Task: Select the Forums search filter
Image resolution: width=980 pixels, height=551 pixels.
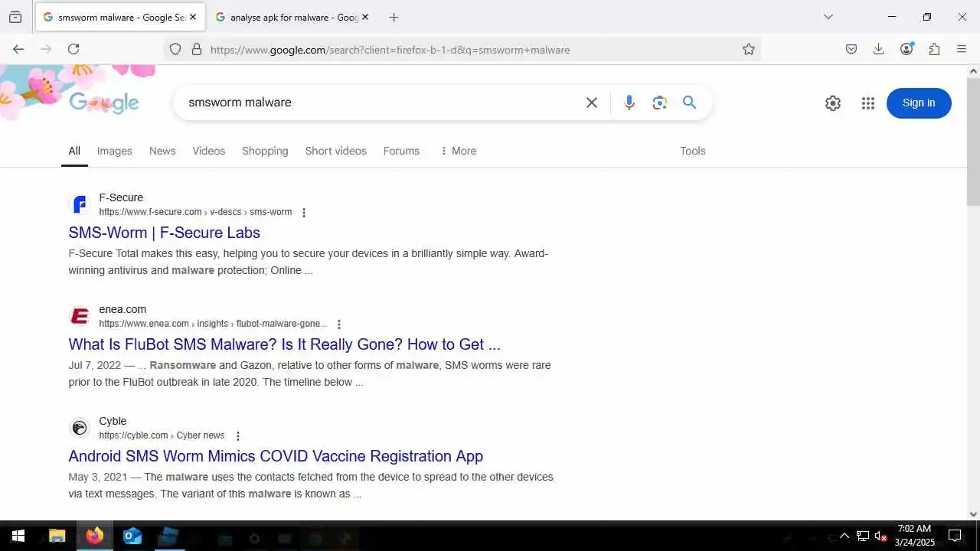Action: click(x=401, y=151)
